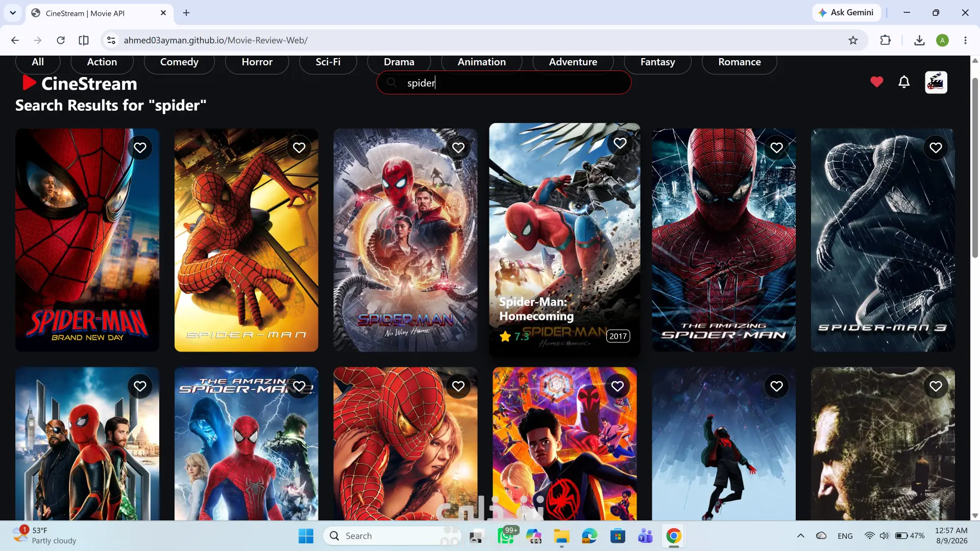Favorite the dark cobweb face poster
This screenshot has height=551, width=980.
point(936,387)
